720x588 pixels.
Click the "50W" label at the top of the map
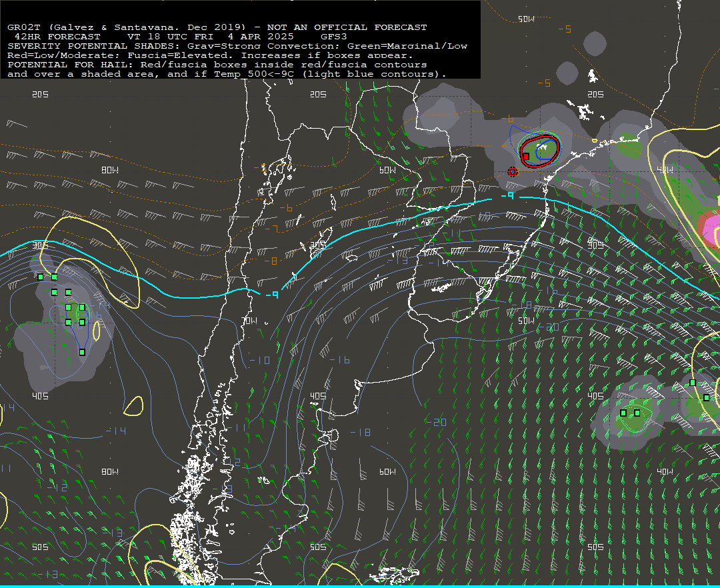tap(526, 19)
